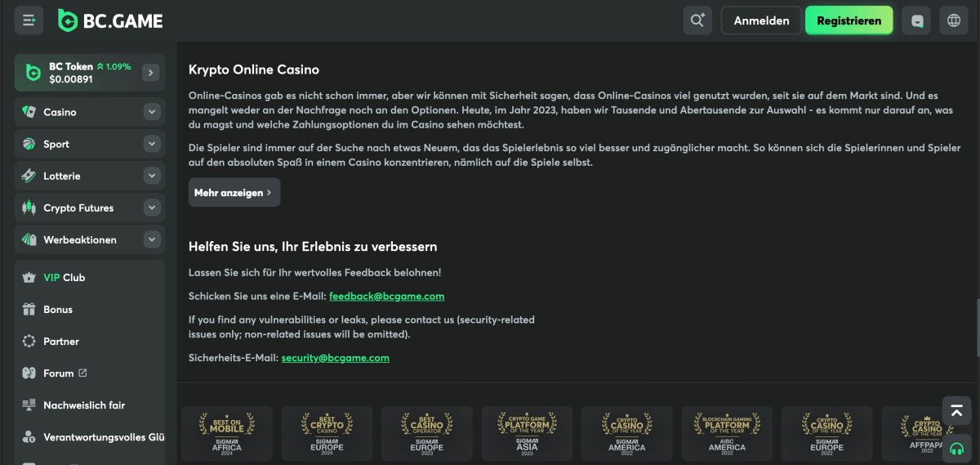Open VIP Club menu item
This screenshot has height=465, width=980.
point(64,278)
